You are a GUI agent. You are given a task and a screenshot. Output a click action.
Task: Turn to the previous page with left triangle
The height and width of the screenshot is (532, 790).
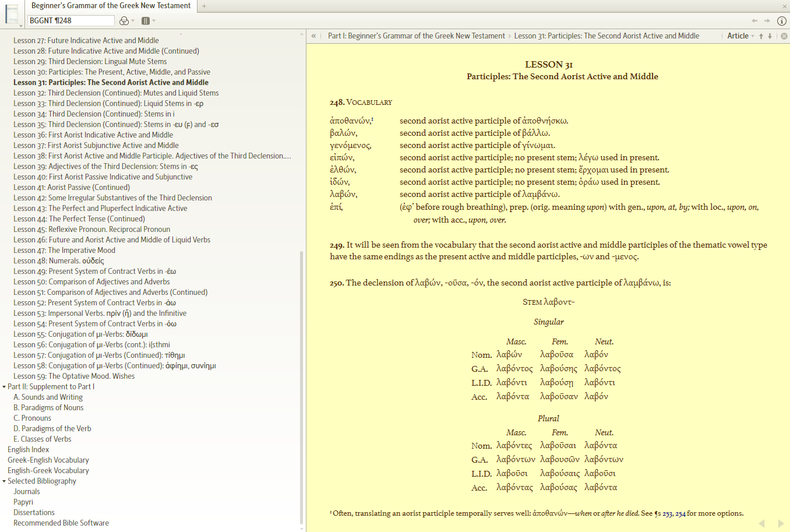click(761, 523)
